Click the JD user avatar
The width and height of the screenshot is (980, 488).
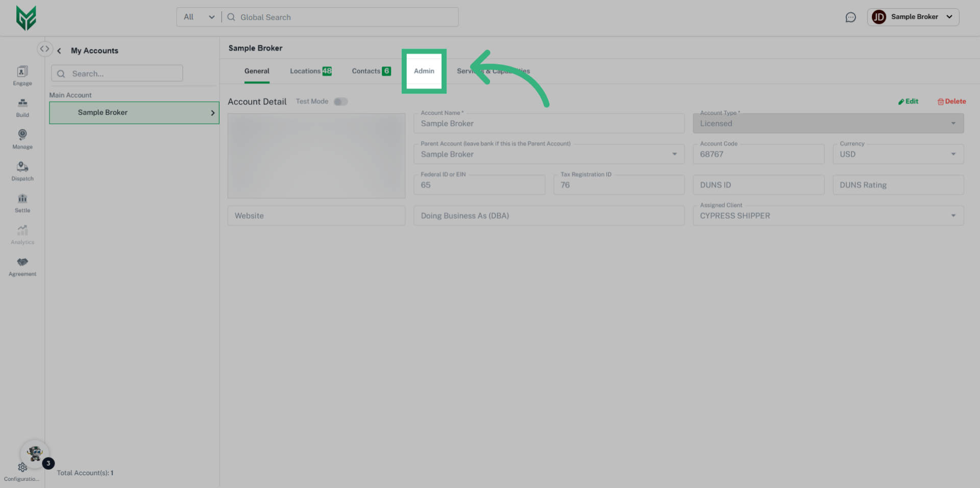[x=879, y=17]
